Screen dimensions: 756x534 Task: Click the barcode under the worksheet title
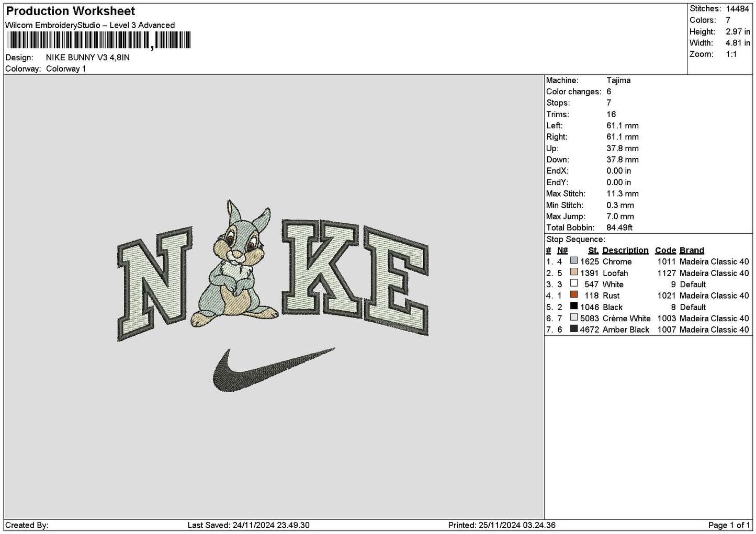[x=99, y=41]
